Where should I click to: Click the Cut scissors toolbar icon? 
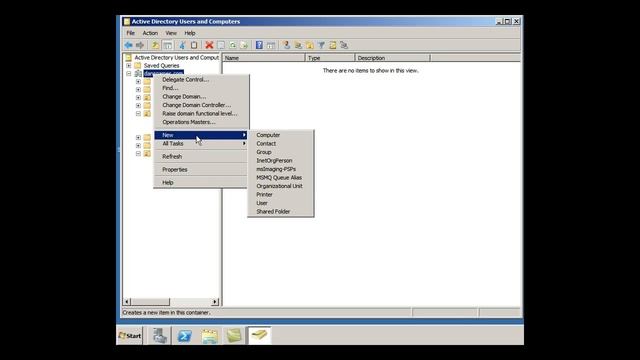pyautogui.click(x=182, y=45)
